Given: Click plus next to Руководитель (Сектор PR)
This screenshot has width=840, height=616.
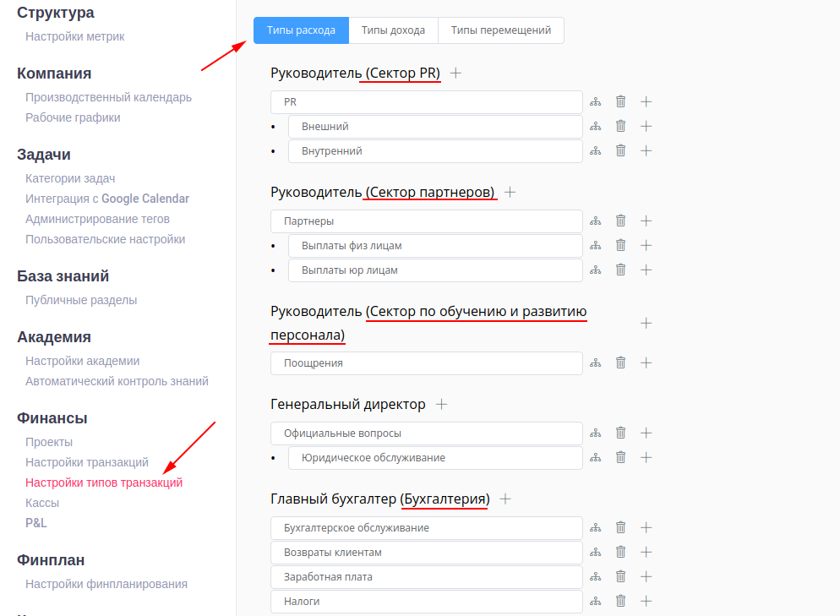Looking at the screenshot, I should [x=455, y=73].
